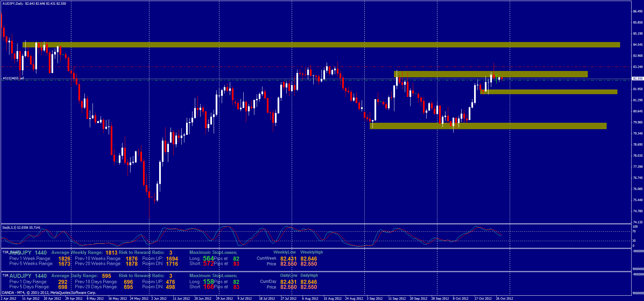Click the 86.495 label on price scale
Screen dimensions: 644x301
pos(638,11)
